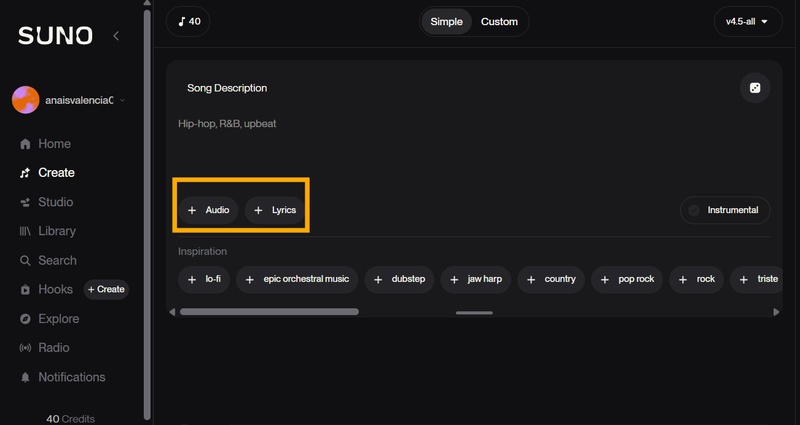Collapse the sidebar with the chevron arrow
The height and width of the screenshot is (425, 800).
click(x=116, y=36)
